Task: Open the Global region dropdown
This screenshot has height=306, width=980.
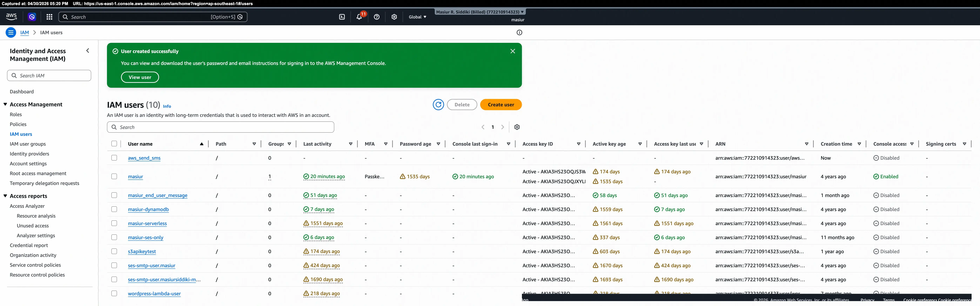Action: [x=417, y=17]
